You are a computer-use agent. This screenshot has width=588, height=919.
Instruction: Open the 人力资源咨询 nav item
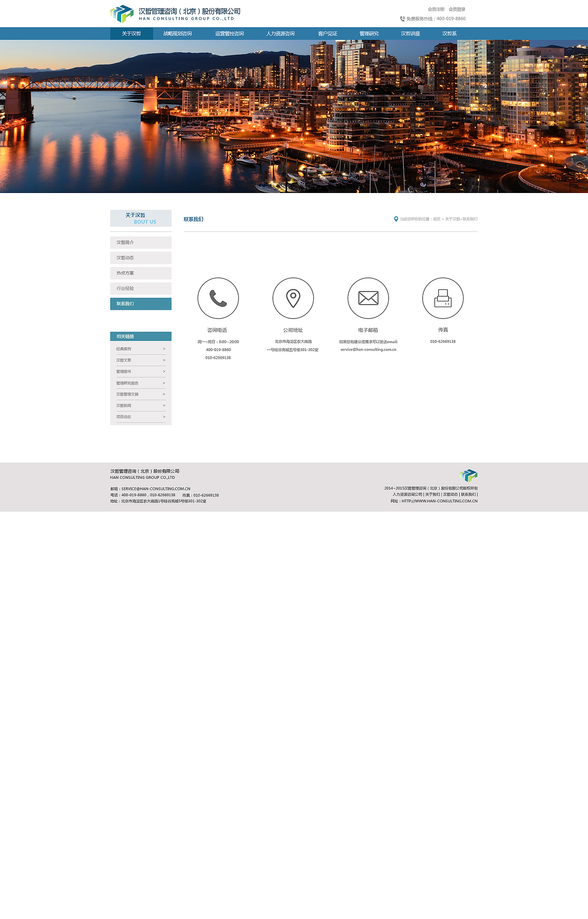(280, 34)
